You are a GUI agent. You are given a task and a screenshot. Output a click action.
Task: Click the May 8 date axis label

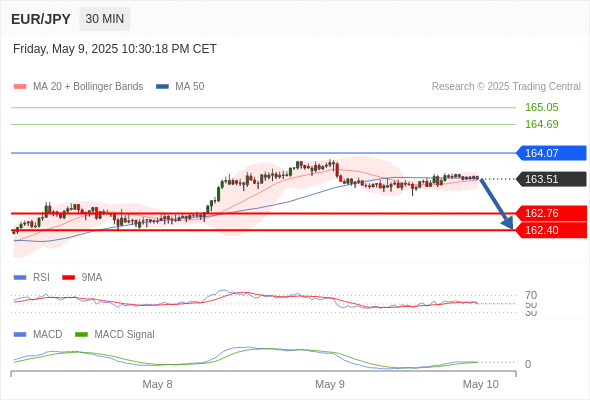pyautogui.click(x=157, y=384)
